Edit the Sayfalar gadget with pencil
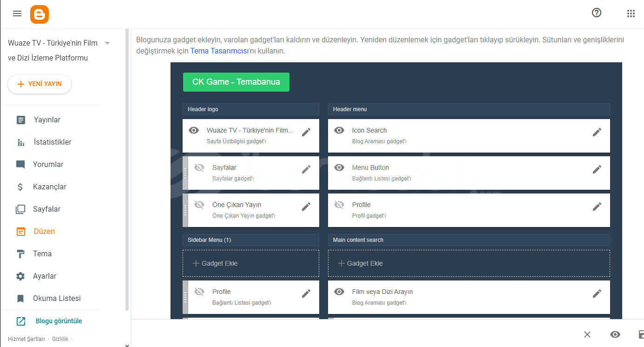Viewport: 644px width, 347px height. click(x=306, y=169)
